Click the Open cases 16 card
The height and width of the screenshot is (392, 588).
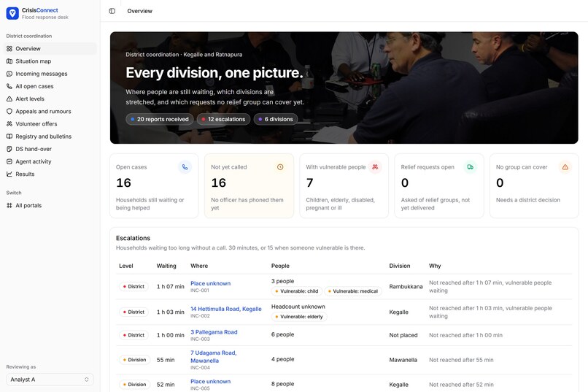point(154,185)
